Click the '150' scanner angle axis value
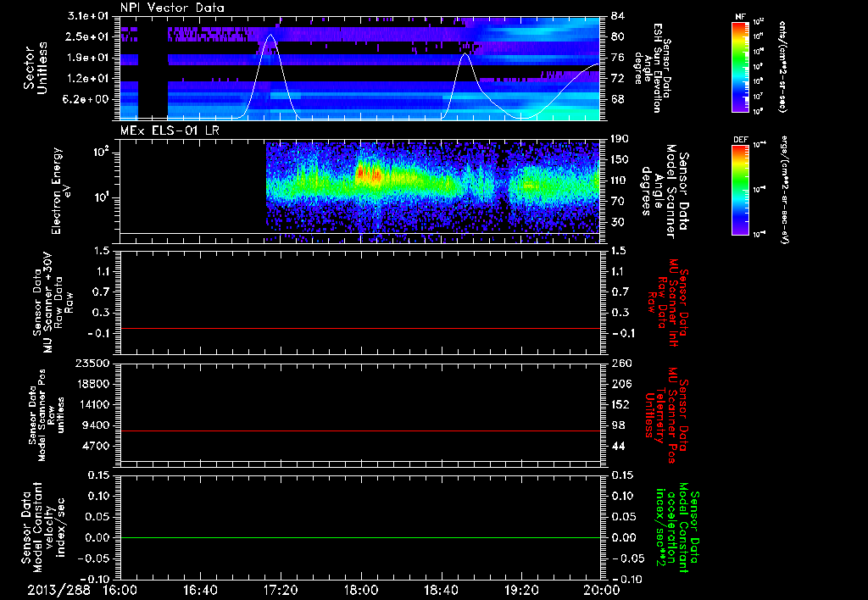This screenshot has height=600, width=868. click(x=620, y=159)
